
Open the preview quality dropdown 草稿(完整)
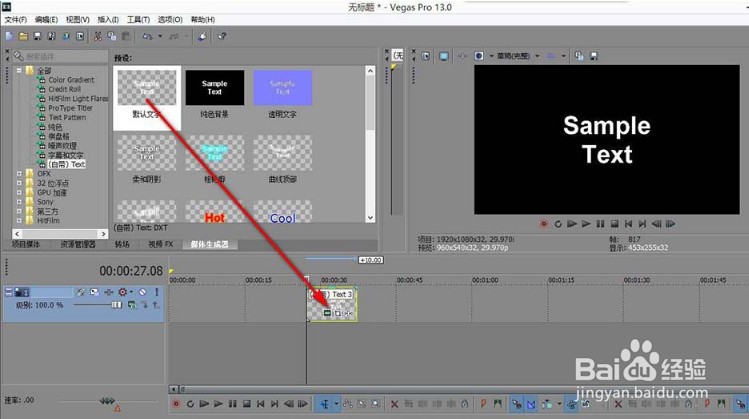click(x=537, y=56)
